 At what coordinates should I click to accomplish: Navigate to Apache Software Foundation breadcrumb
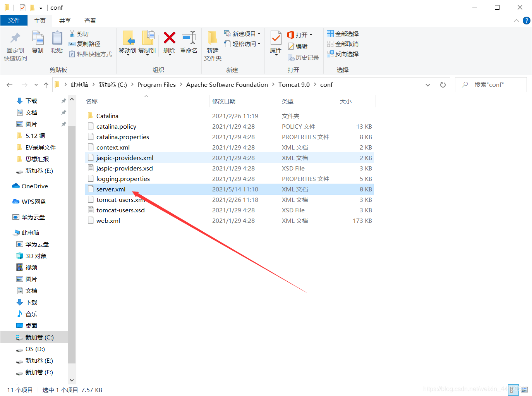click(227, 84)
